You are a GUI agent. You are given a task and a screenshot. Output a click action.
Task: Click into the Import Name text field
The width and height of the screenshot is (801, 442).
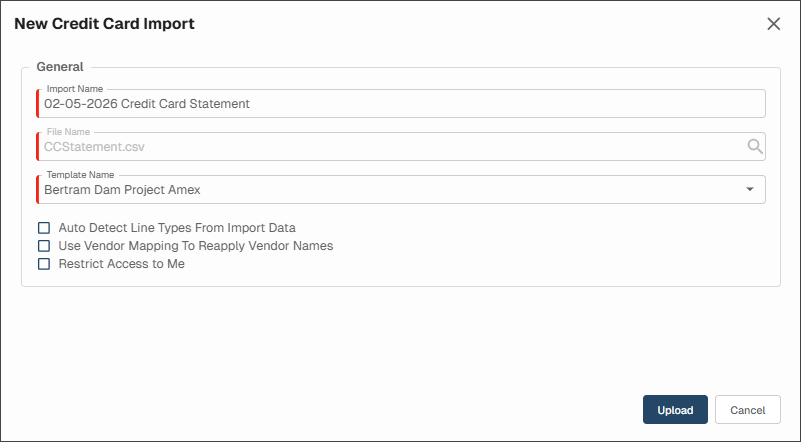[402, 104]
